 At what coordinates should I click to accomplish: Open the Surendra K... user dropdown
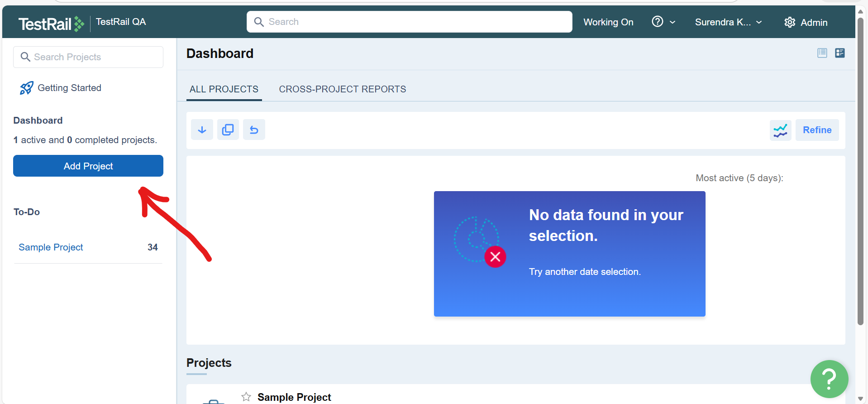[728, 22]
